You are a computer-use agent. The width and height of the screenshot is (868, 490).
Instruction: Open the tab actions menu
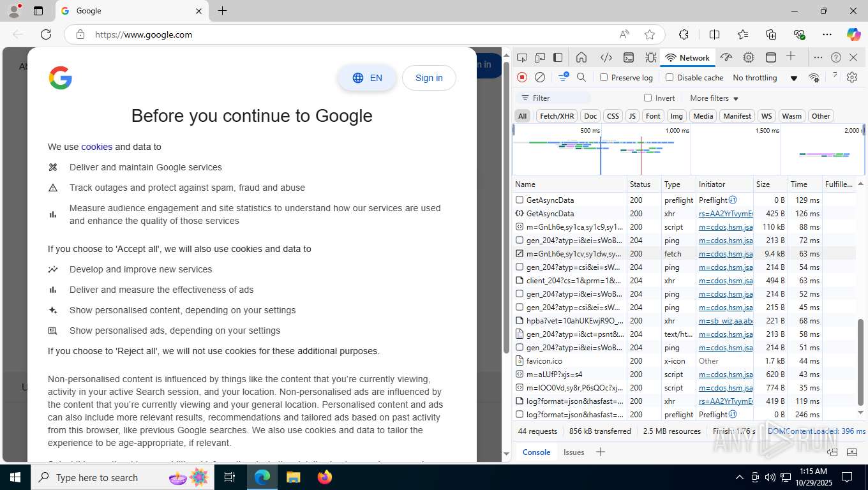38,11
